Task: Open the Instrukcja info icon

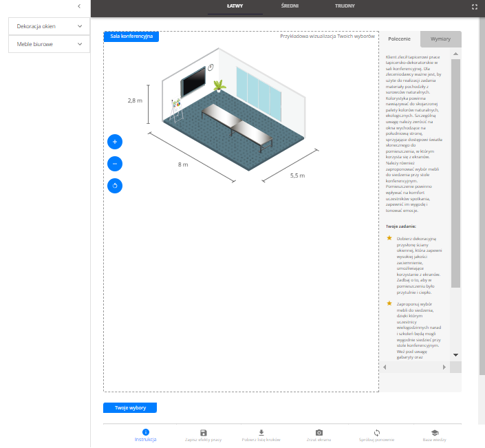Action: coord(145,432)
